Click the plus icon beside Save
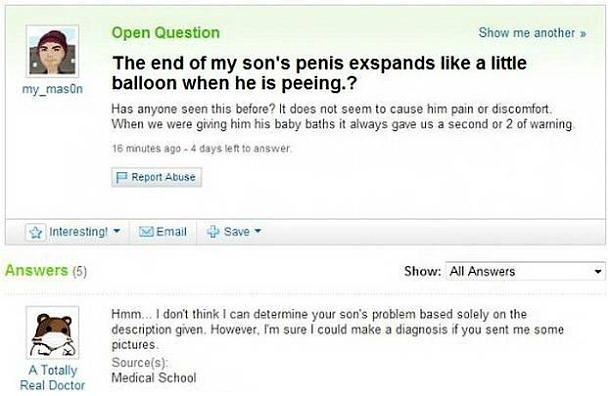This screenshot has height=396, width=610. tap(213, 231)
